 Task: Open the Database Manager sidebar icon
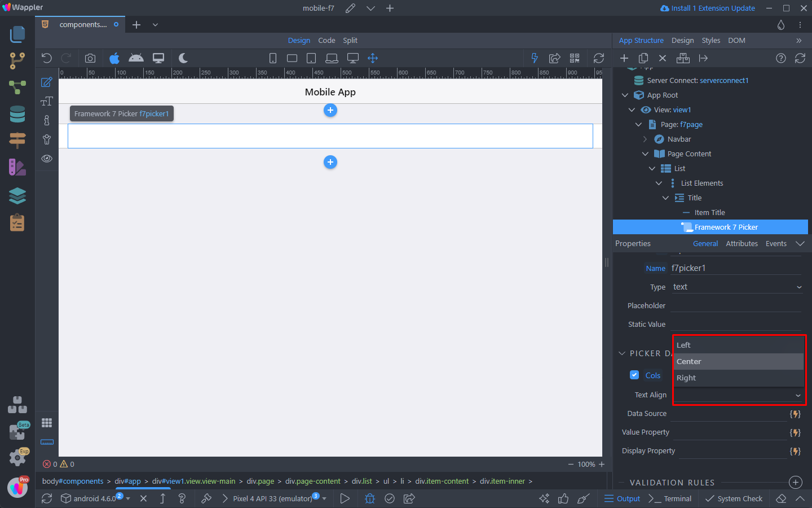[17, 115]
